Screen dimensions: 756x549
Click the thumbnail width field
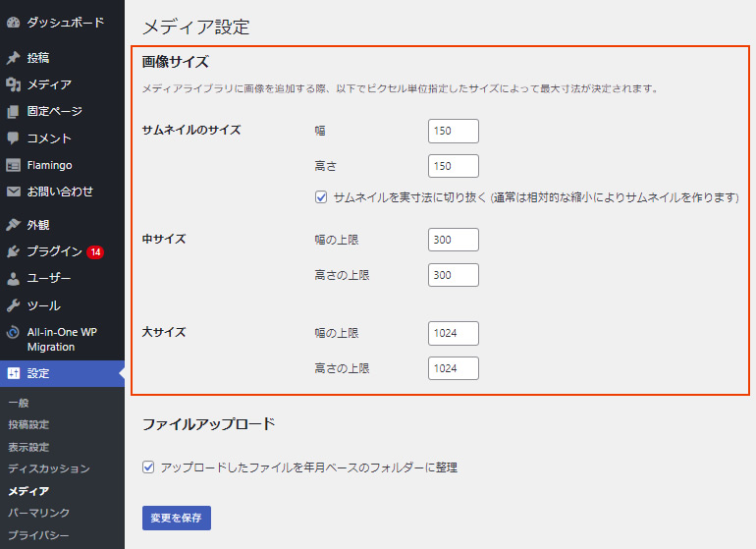(453, 131)
